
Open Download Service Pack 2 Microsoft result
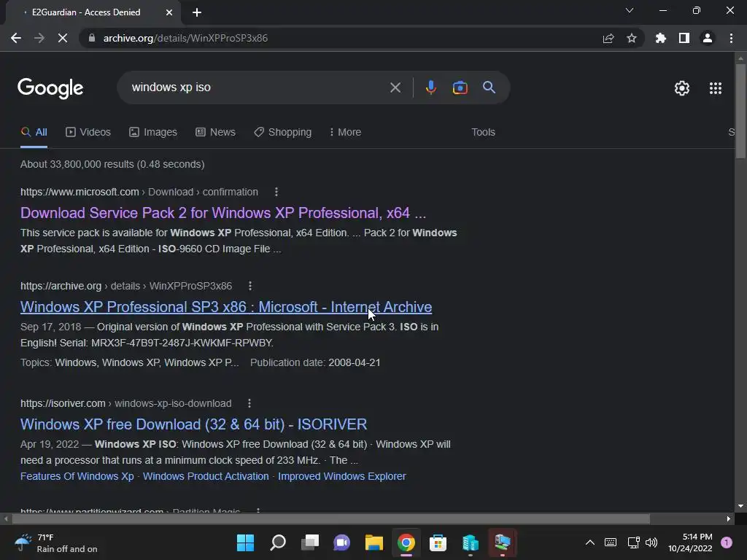(223, 213)
